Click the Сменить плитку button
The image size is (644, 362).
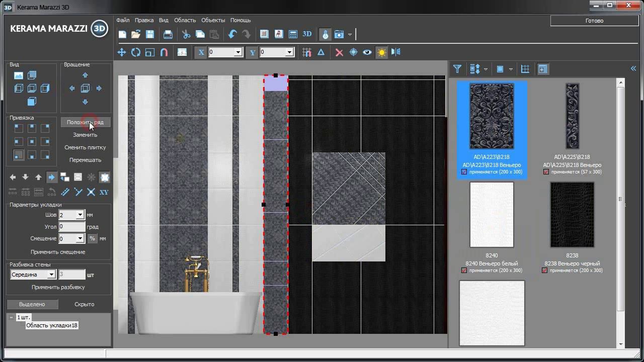(85, 147)
